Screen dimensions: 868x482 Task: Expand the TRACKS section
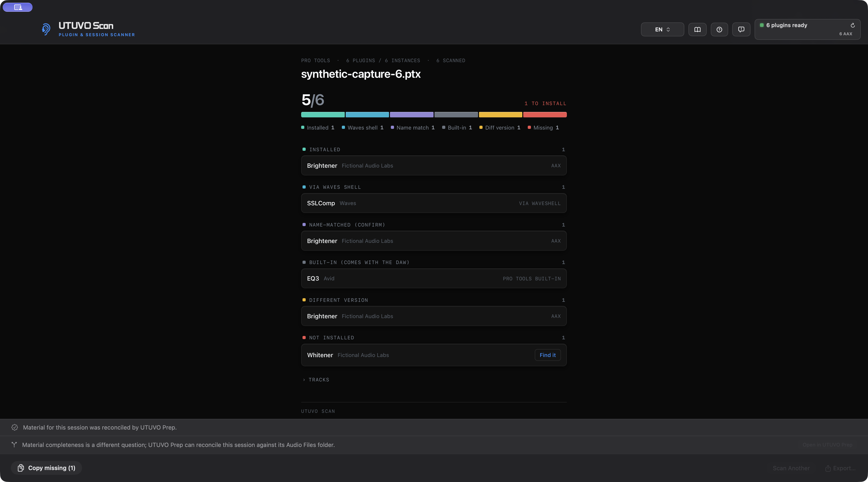click(x=316, y=380)
